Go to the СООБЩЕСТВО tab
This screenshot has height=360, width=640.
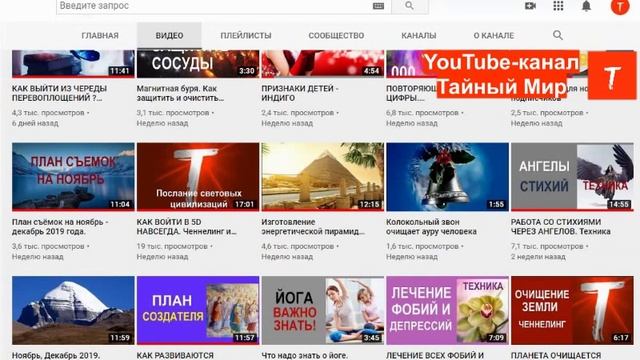pyautogui.click(x=336, y=36)
